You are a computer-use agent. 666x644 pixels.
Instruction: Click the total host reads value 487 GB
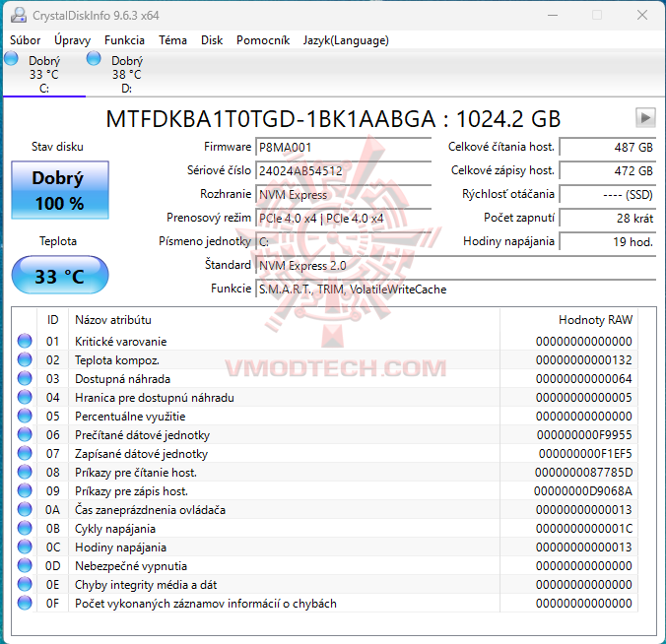608,148
